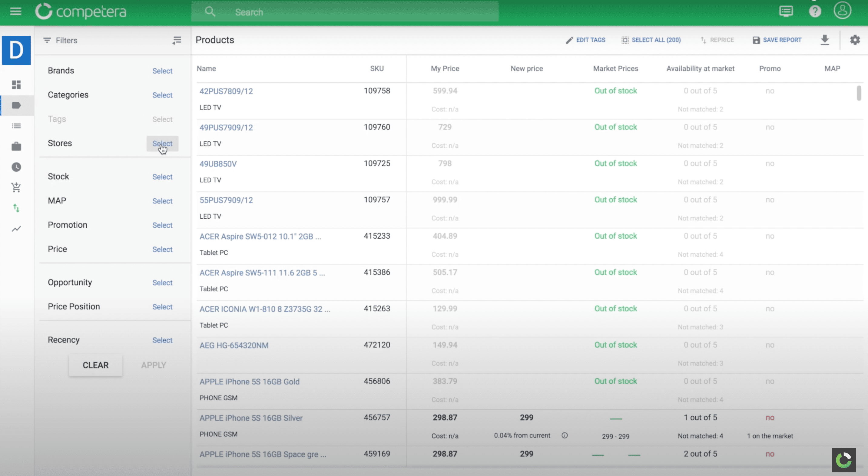868x476 pixels.
Task: Enable Opportunity filter Select
Action: [x=162, y=283]
